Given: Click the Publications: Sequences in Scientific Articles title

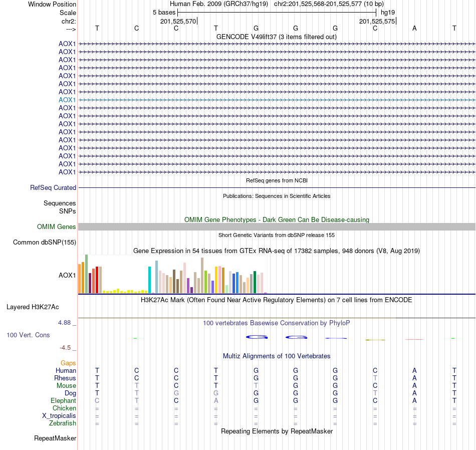Looking at the screenshot, I should [277, 196].
